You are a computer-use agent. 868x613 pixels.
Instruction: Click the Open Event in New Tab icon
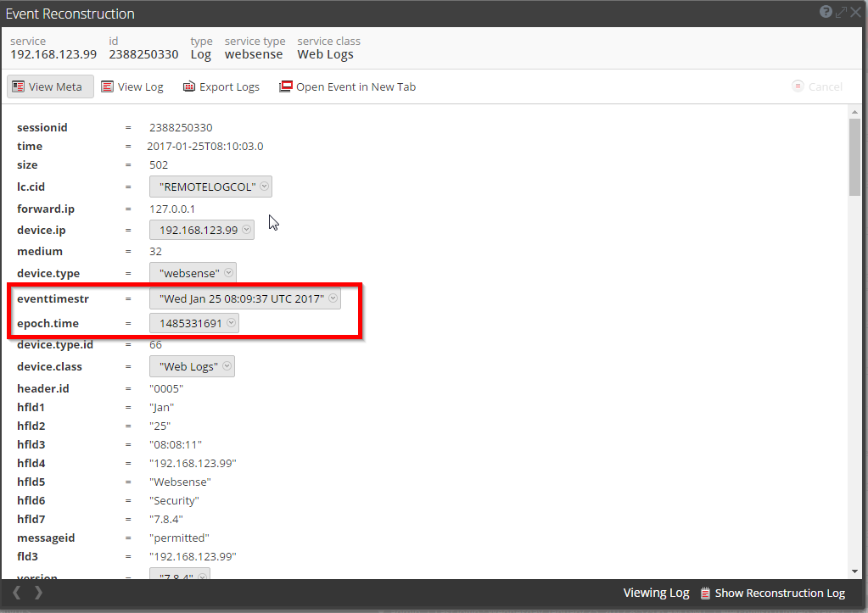(286, 86)
